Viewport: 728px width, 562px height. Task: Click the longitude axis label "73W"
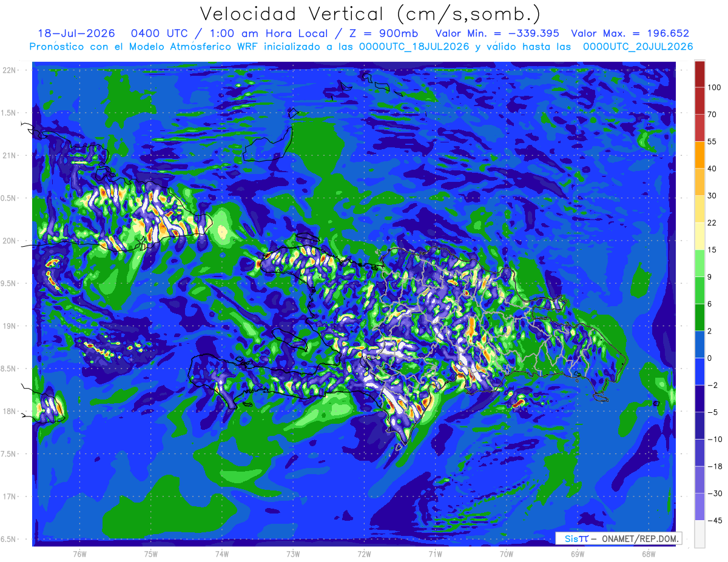coord(293,554)
